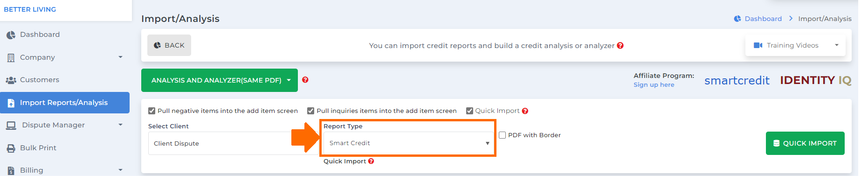Enable the PDF with Border checkbox
The image size is (868, 189).
click(502, 135)
